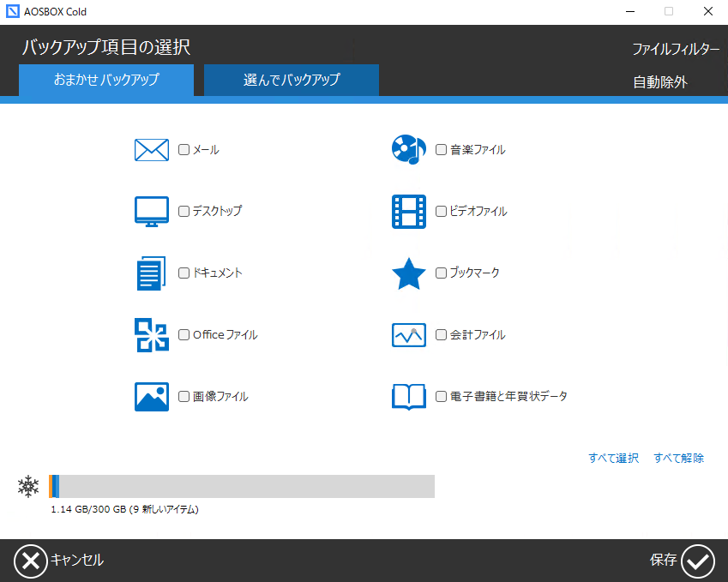Click the documents pages icon

click(152, 273)
